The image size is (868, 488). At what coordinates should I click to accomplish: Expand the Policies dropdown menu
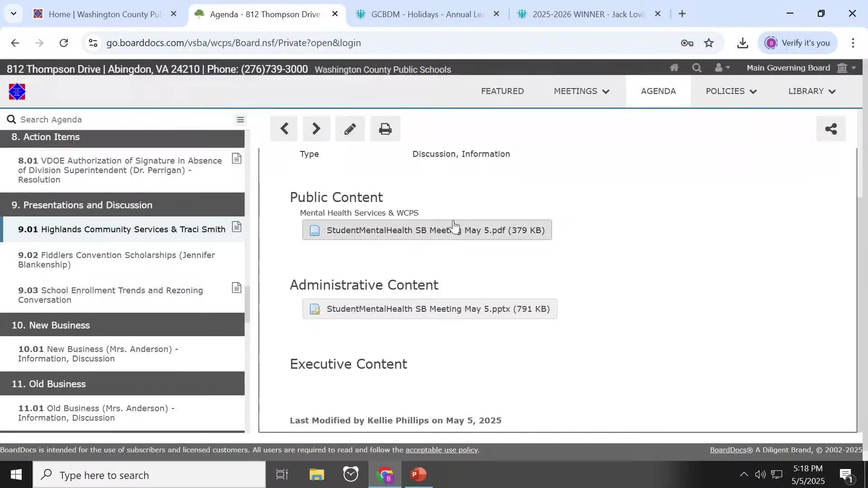coord(731,91)
